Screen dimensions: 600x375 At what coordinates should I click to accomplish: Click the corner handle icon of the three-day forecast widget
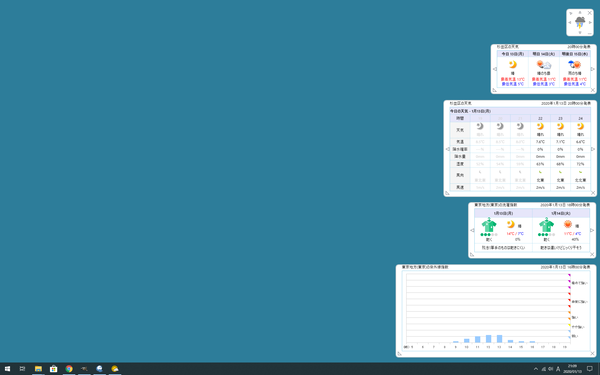tap(494, 90)
